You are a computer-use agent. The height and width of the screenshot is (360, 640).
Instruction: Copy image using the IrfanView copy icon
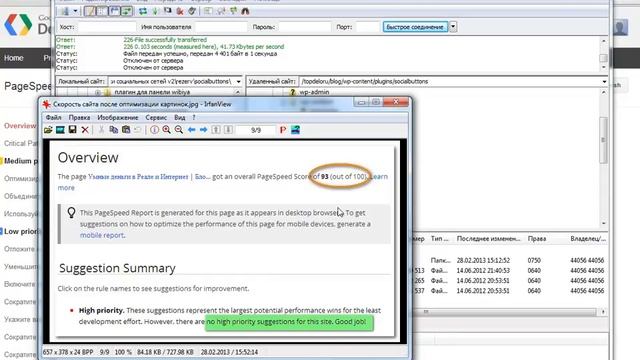click(113, 130)
